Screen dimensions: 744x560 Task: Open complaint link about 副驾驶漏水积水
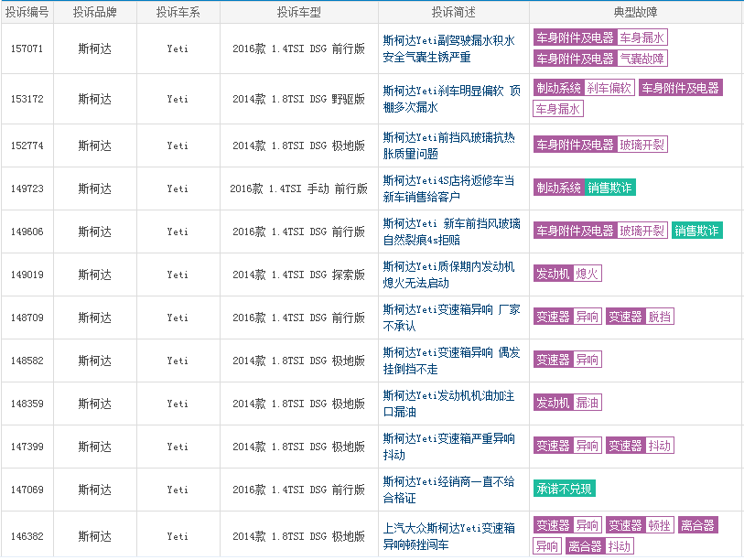[448, 48]
